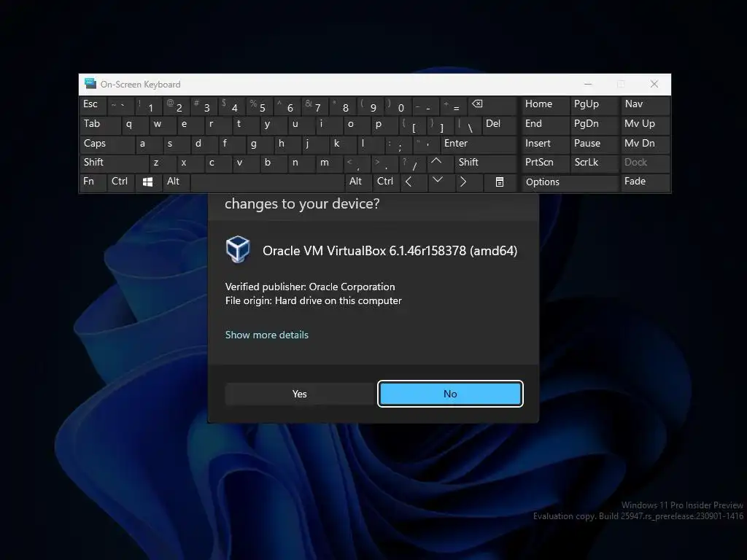The height and width of the screenshot is (560, 747).
Task: Click the right bracket key
Action: coord(438,124)
